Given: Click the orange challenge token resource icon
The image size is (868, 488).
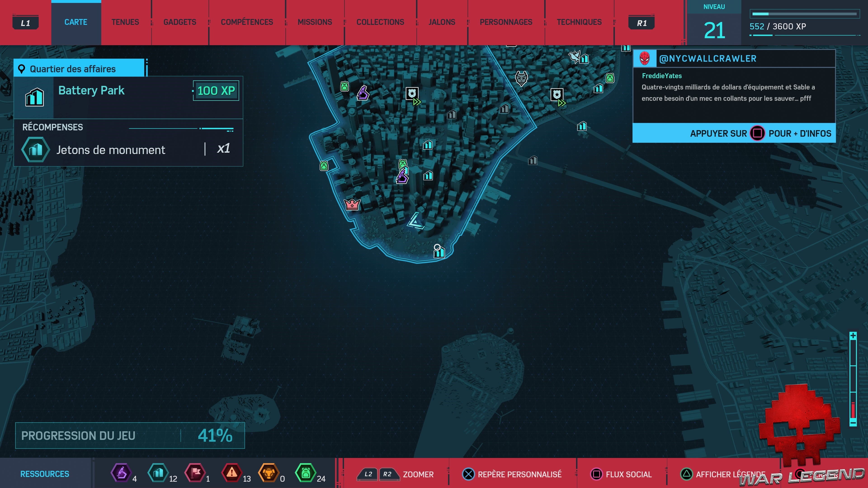Looking at the screenshot, I should [269, 473].
